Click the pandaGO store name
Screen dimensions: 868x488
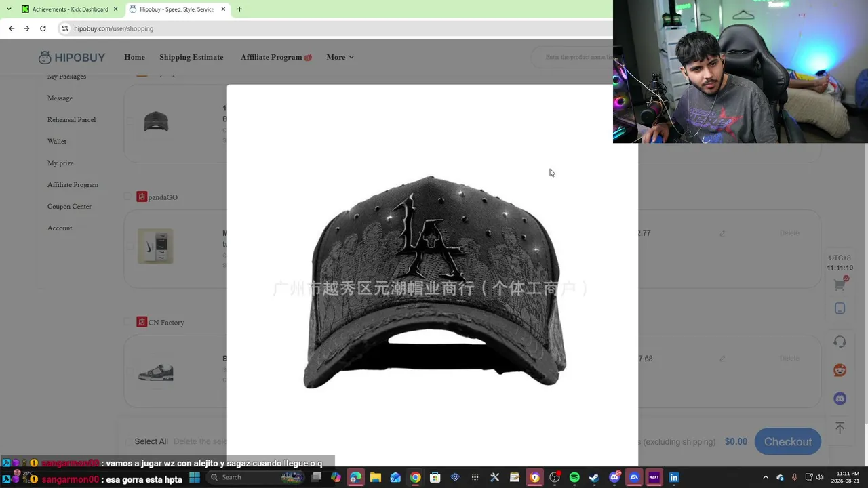163,197
